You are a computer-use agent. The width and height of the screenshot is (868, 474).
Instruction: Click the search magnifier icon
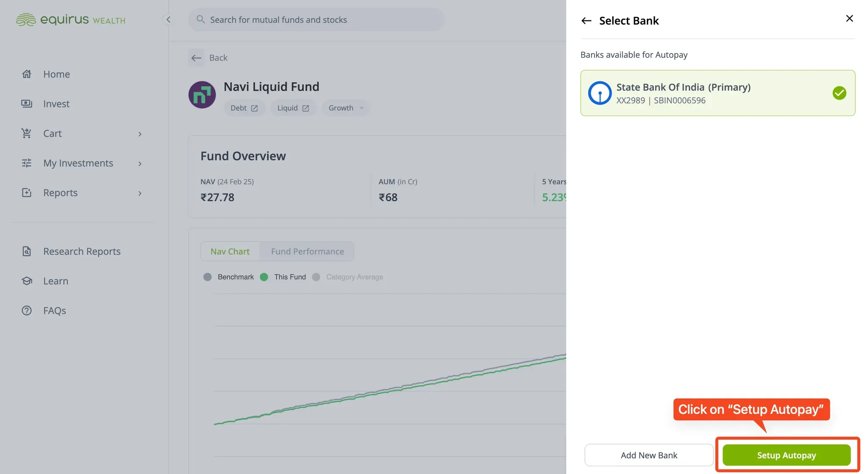pos(200,19)
